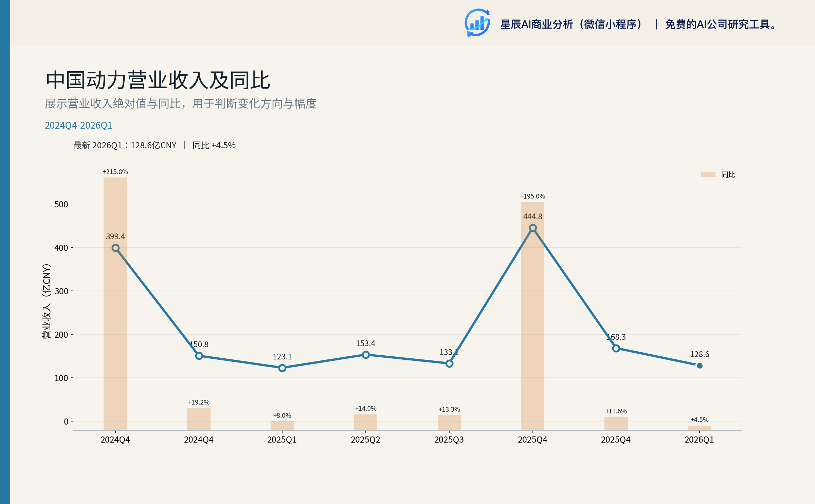Screen dimensions: 815x504
Task: Click the +14.0% bar
Action: coord(366,422)
